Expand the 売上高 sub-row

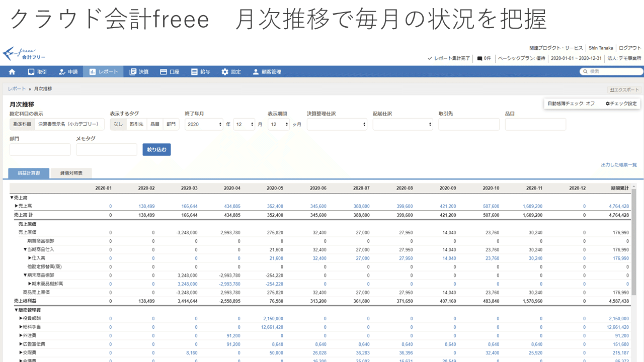23,206
